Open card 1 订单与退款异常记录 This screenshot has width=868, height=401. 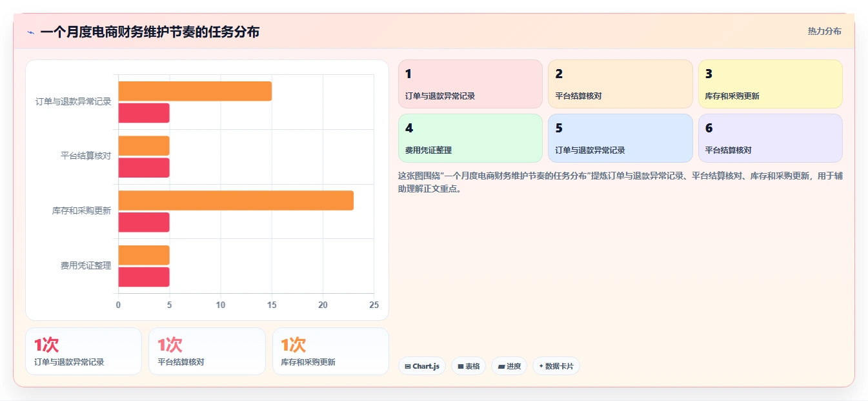tap(470, 84)
